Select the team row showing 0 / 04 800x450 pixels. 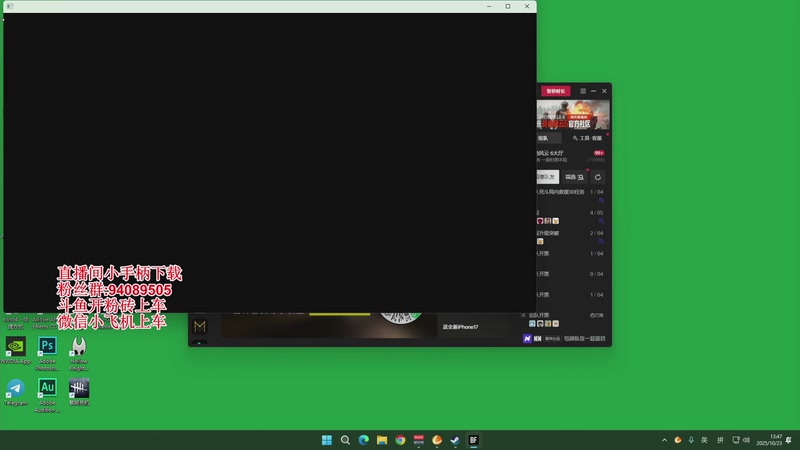point(570,274)
